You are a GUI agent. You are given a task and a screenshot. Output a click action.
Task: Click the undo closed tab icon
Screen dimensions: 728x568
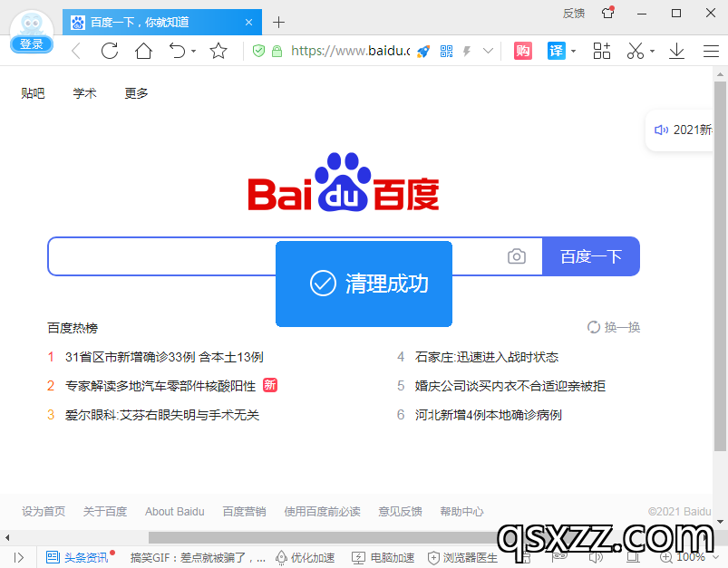[177, 51]
